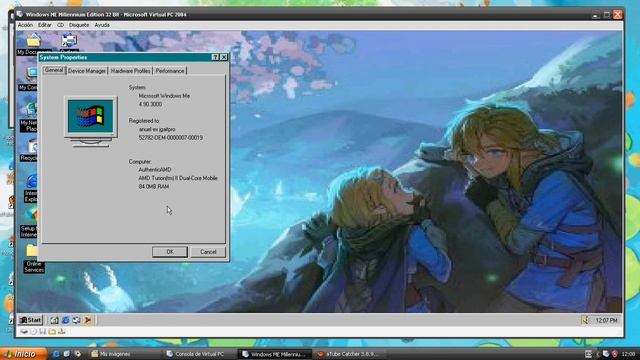
Task: Switch to the Device Manager tab
Action: [x=87, y=71]
